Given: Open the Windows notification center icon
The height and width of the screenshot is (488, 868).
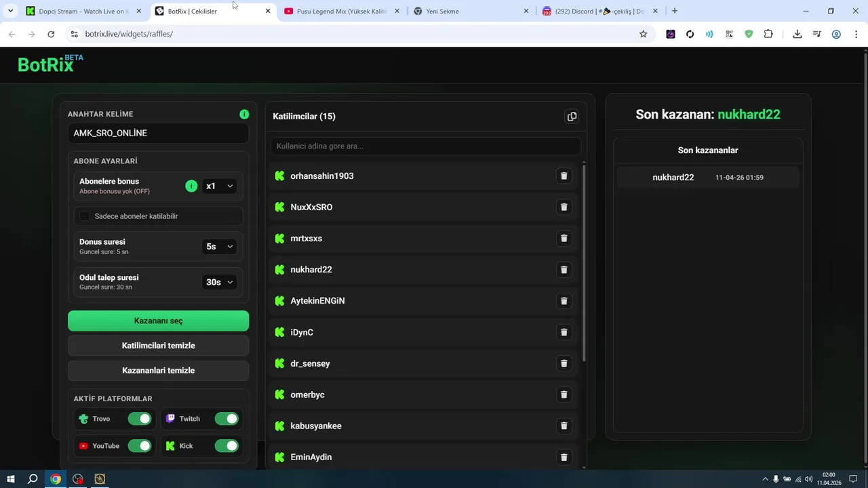Looking at the screenshot, I should pos(853,479).
